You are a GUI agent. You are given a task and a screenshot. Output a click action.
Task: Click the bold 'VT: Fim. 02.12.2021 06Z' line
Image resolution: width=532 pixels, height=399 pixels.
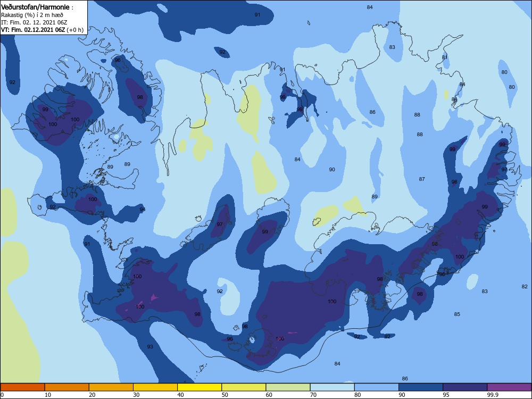tap(33, 30)
